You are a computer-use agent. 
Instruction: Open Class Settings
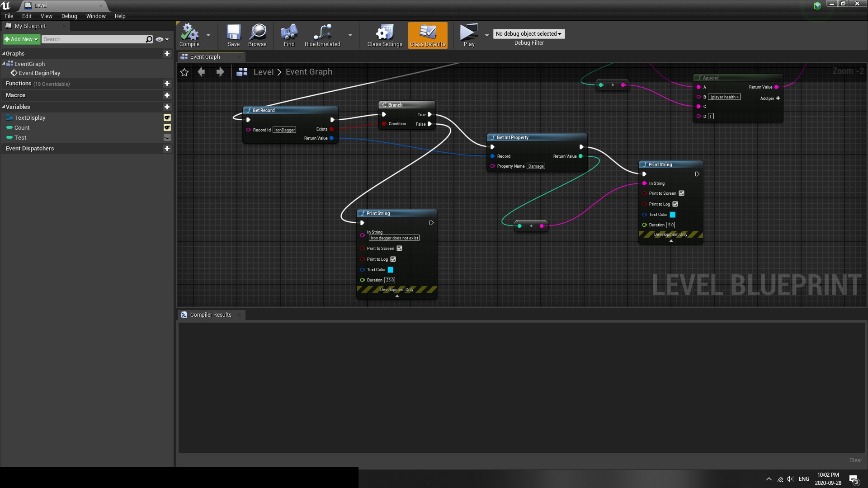[x=384, y=35]
